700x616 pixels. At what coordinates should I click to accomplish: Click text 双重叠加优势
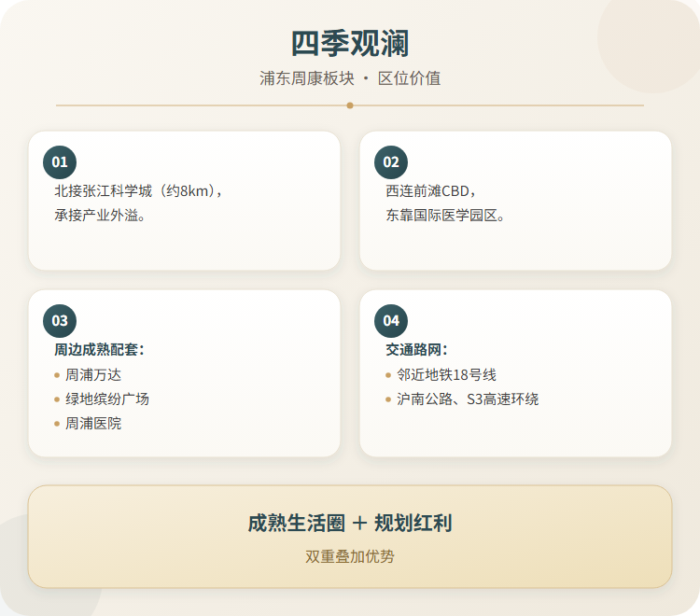click(x=350, y=556)
